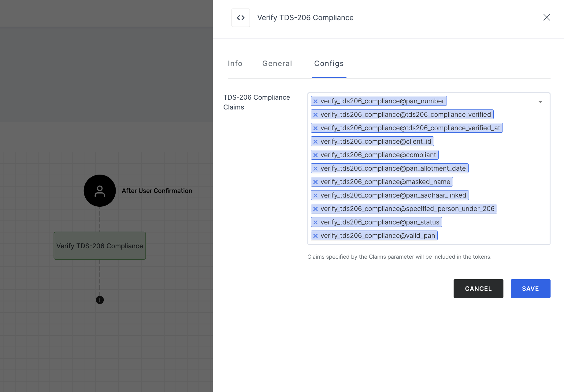Remove the valid_pan claim tag
Viewport: 564px width, 392px height.
click(x=315, y=236)
